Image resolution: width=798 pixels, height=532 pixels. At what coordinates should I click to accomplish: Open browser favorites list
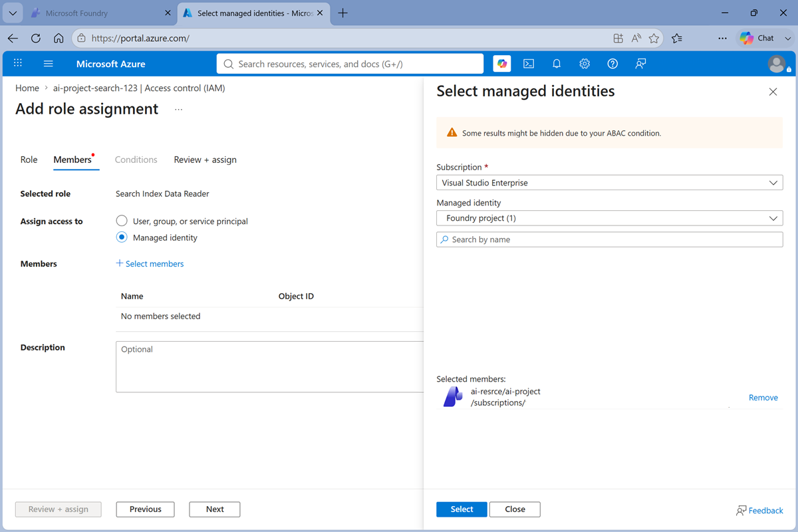tap(677, 39)
